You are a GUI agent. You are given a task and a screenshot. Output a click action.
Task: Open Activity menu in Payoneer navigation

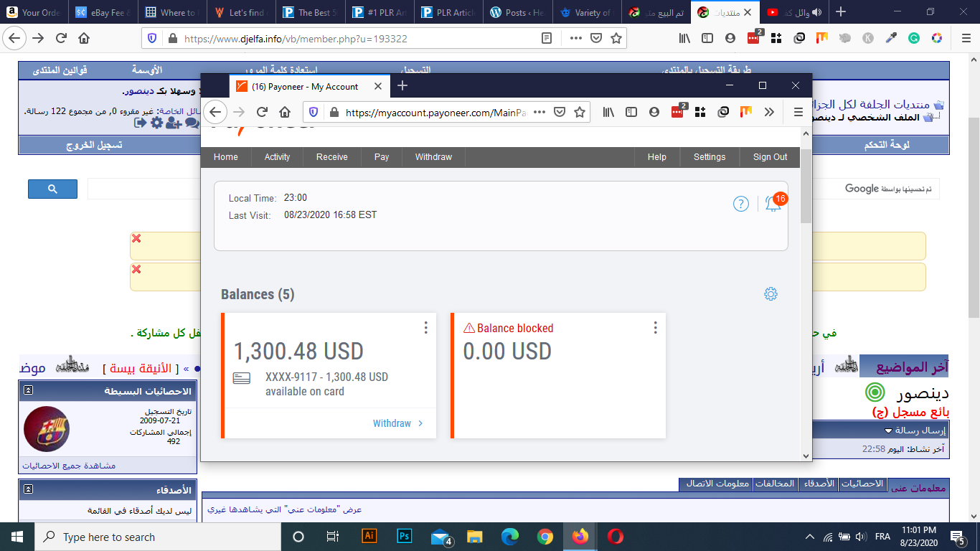(277, 157)
